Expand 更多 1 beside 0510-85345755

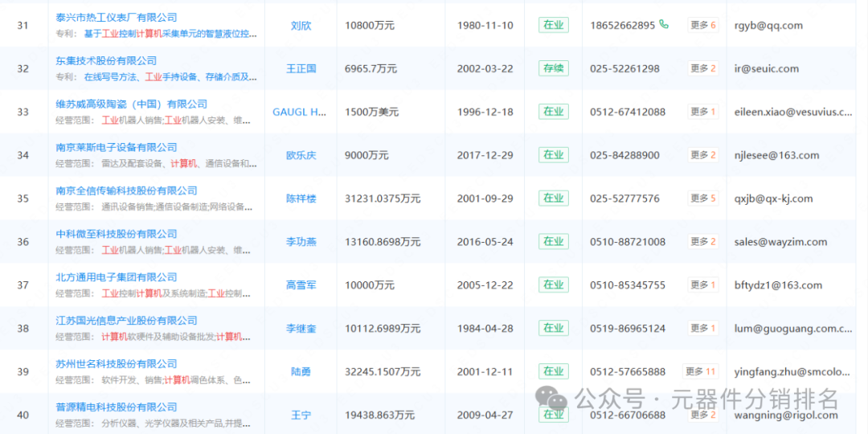703,285
